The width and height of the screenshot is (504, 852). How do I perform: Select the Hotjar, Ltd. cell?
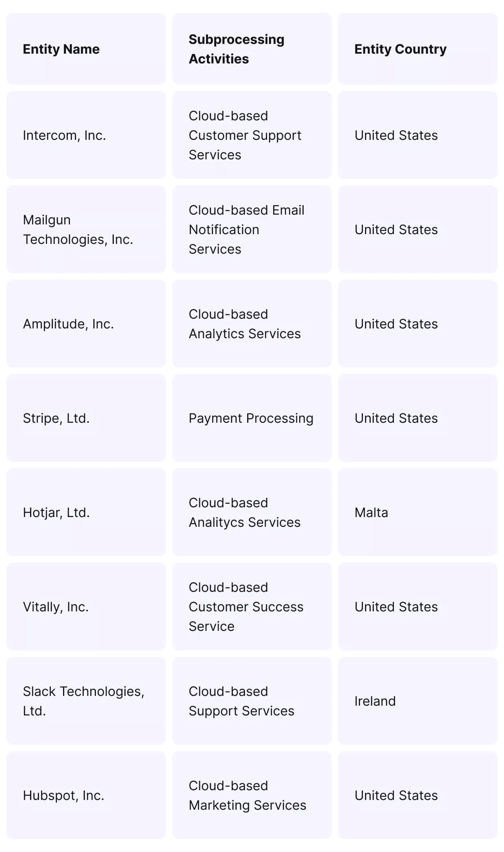pos(86,512)
